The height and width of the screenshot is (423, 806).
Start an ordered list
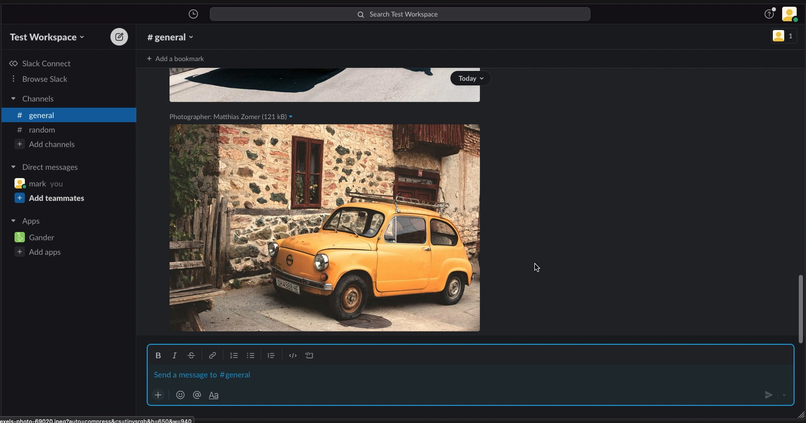[x=234, y=355]
